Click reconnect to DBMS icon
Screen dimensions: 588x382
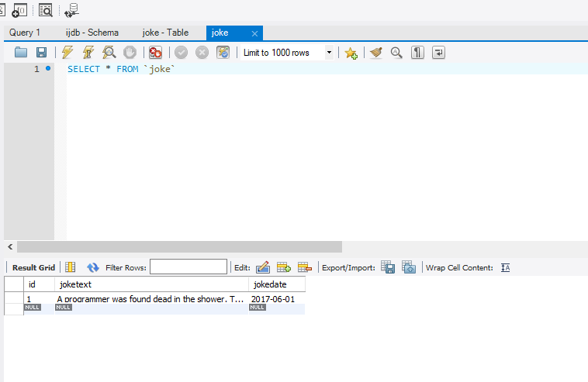(71, 10)
